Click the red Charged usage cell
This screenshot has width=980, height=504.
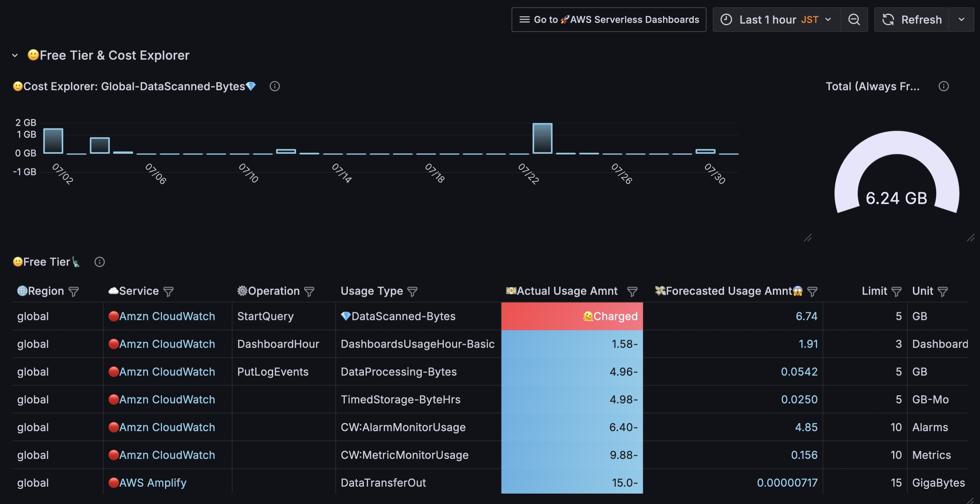click(572, 316)
